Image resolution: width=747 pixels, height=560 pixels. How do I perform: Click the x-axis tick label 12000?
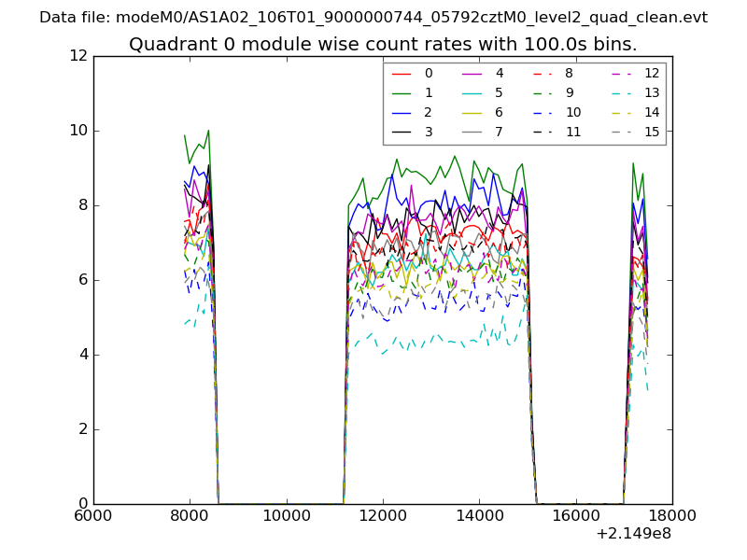[x=383, y=516]
